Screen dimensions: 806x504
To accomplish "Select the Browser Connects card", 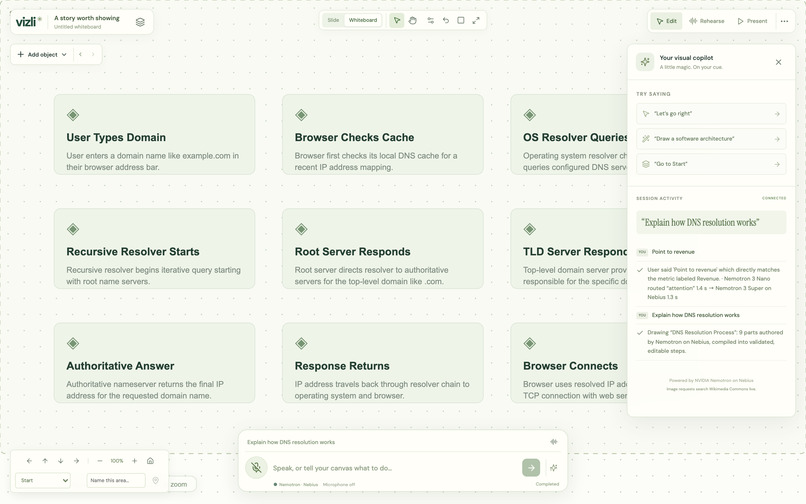I will [x=569, y=363].
